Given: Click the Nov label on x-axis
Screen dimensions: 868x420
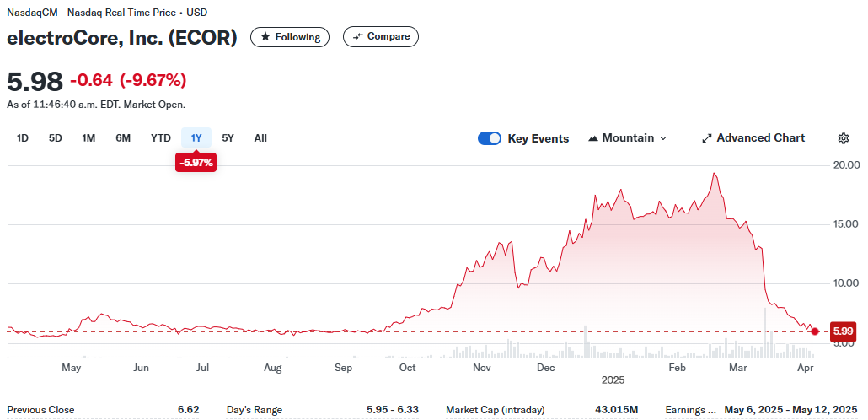Looking at the screenshot, I should pyautogui.click(x=482, y=368).
